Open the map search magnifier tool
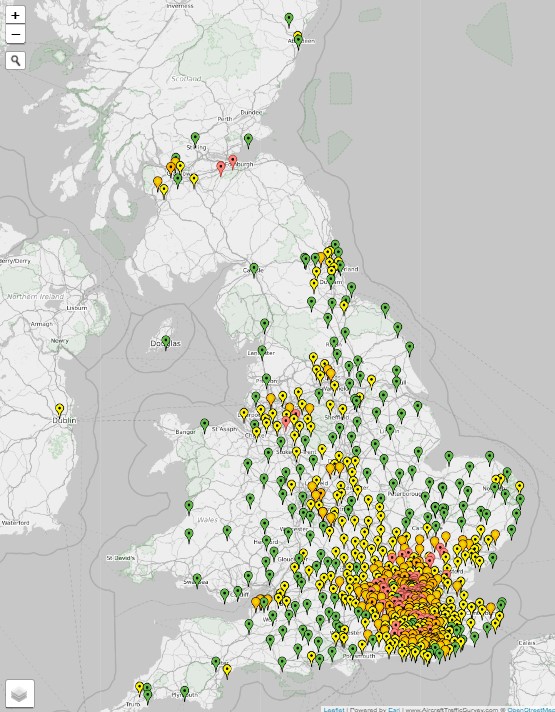Viewport: 555px width, 712px height. coord(15,60)
